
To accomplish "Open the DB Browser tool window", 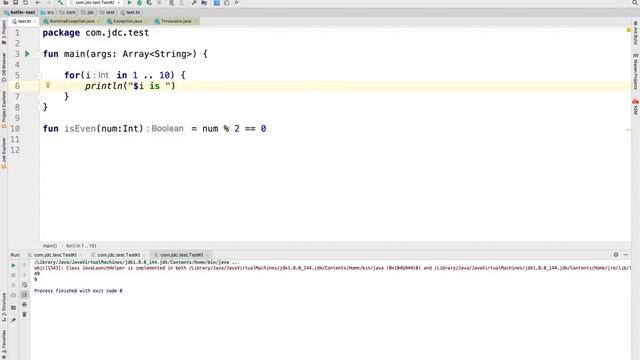I will 4,67.
